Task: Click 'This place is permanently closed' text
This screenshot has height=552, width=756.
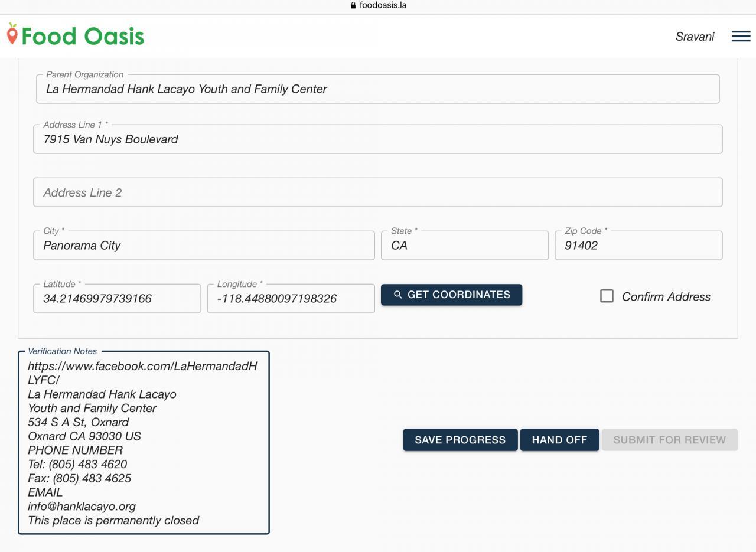Action: (x=113, y=521)
